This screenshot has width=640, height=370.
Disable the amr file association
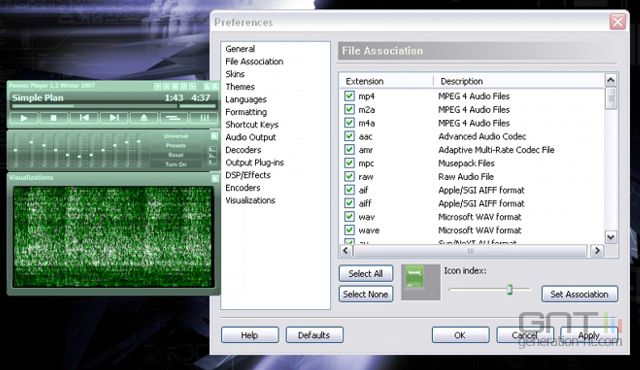(x=349, y=149)
